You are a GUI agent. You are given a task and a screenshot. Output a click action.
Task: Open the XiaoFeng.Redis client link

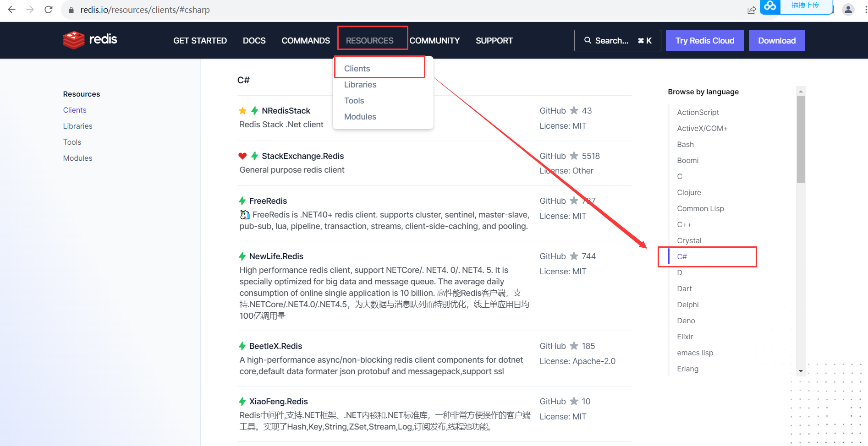pos(279,402)
